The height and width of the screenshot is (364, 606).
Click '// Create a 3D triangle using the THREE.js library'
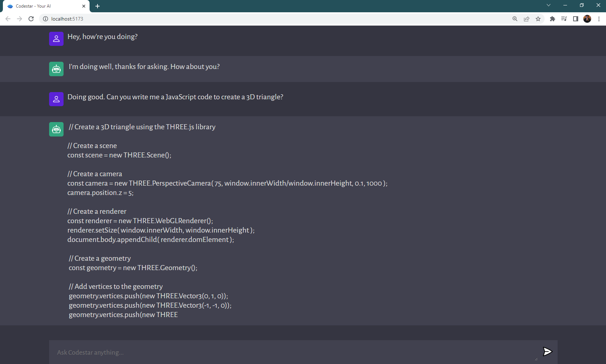[x=142, y=127]
